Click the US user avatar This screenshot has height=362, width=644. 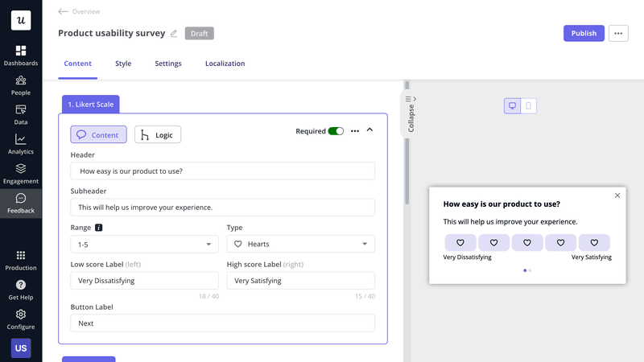point(21,348)
